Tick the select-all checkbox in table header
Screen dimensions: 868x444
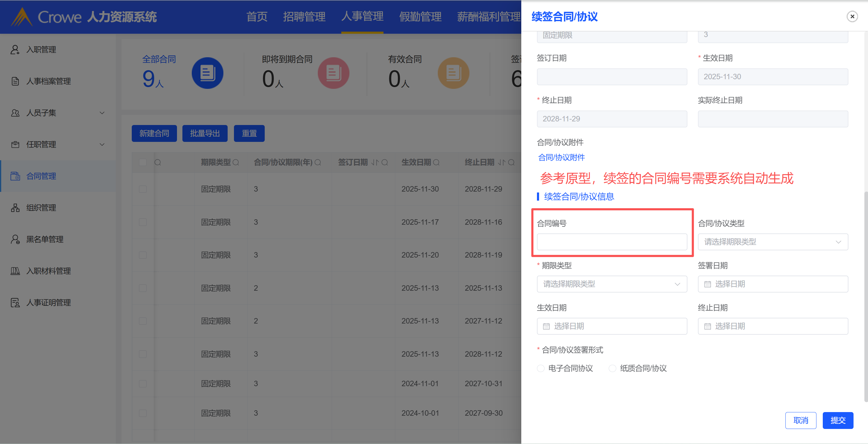tap(143, 163)
